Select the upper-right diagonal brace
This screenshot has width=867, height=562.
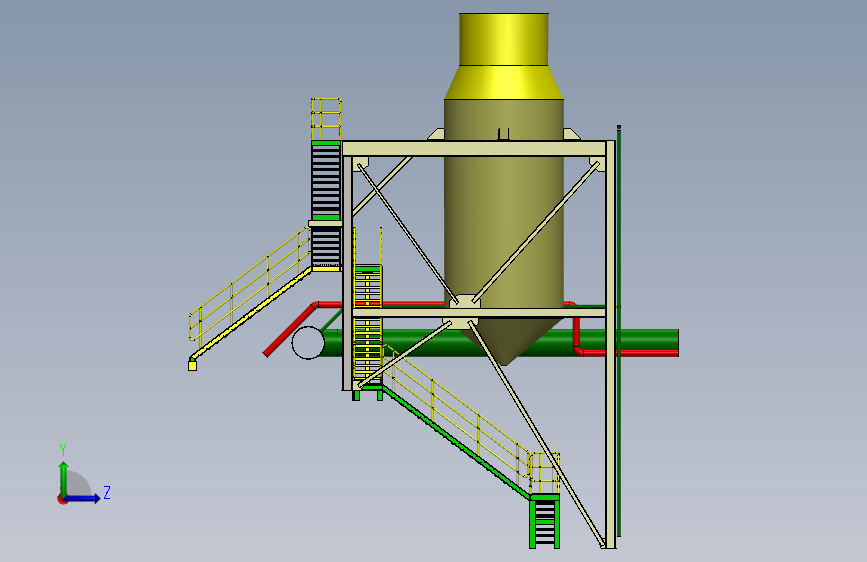(x=536, y=231)
